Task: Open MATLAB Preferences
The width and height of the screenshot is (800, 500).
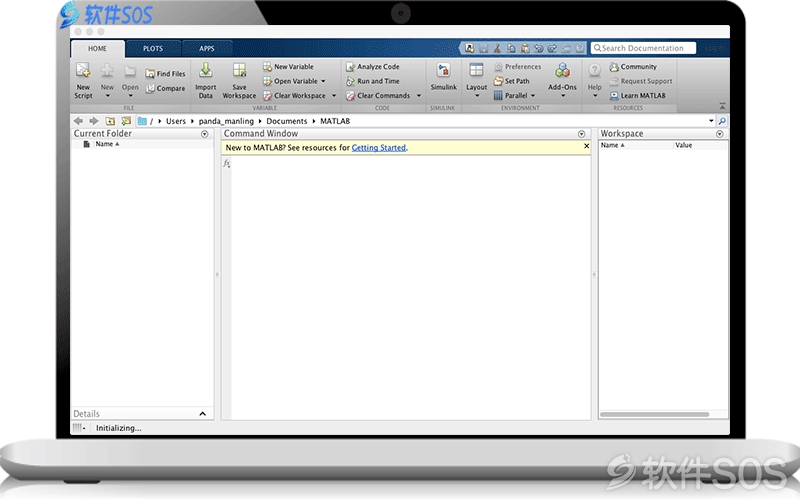Action: 517,66
